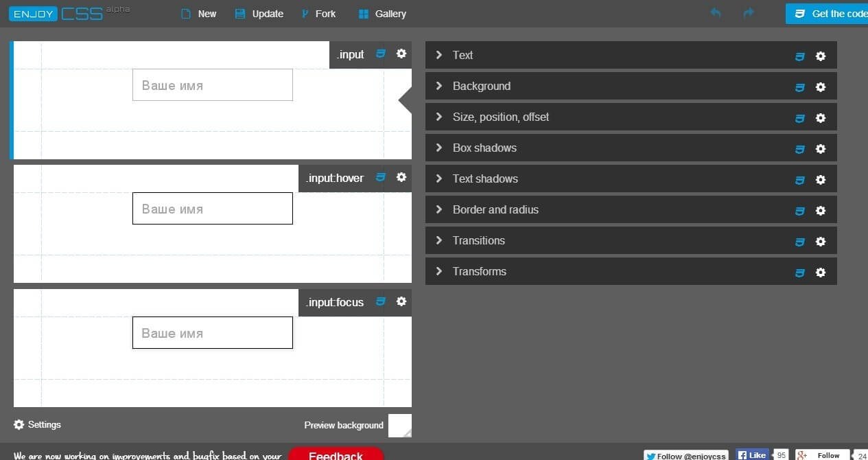868x460 pixels.
Task: Click CSS3 icon next to .input:focus label
Action: pos(381,301)
